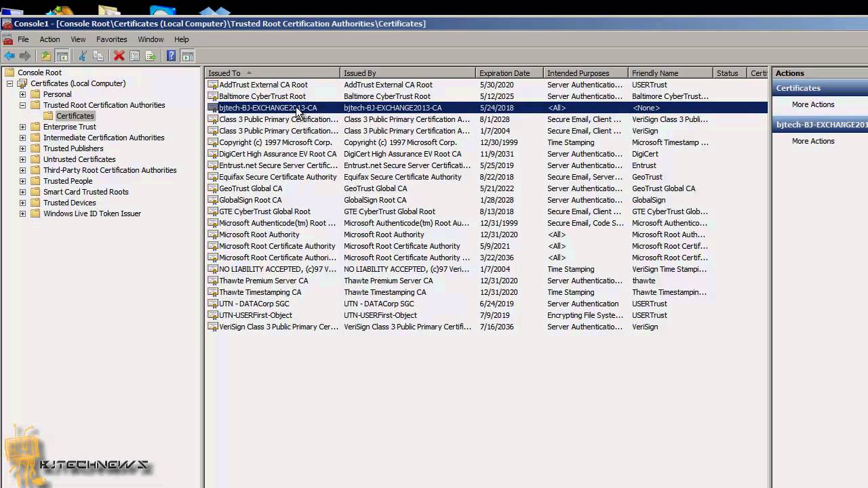Open the Help menu
This screenshot has height=488, width=868.
coord(181,39)
